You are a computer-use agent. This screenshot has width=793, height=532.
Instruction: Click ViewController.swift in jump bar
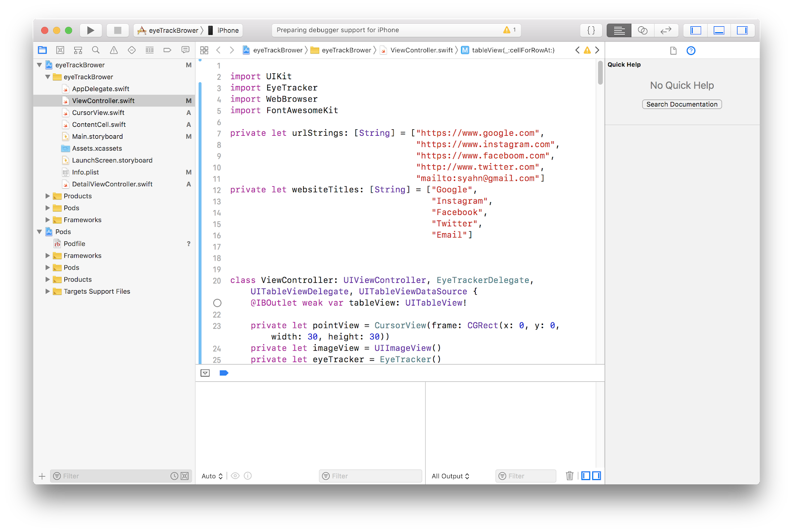coord(417,50)
